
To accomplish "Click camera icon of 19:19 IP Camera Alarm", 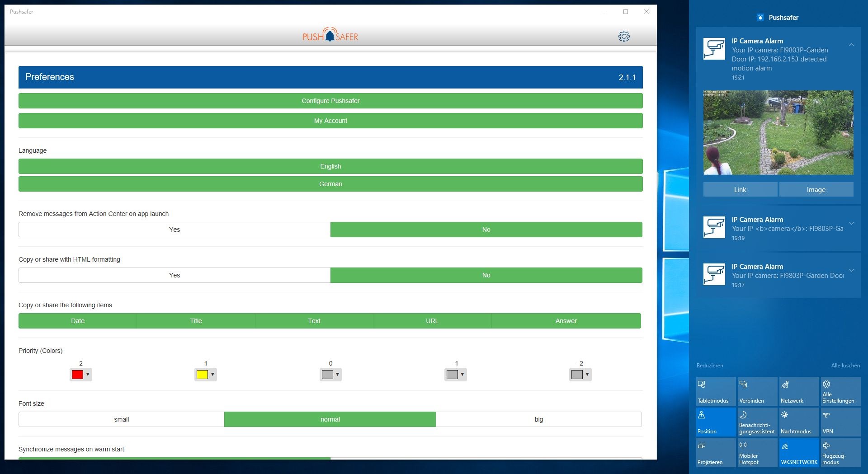I will (x=714, y=227).
